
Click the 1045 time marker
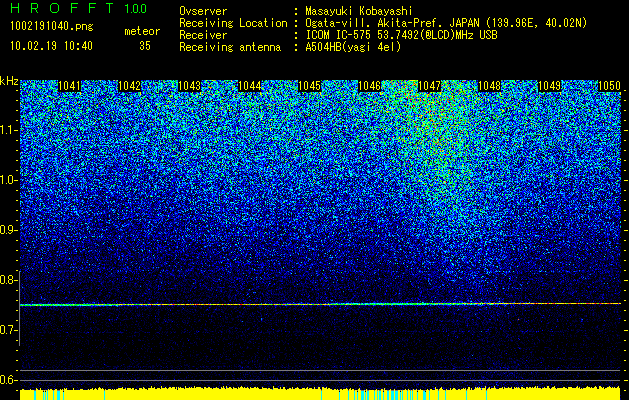pos(309,86)
